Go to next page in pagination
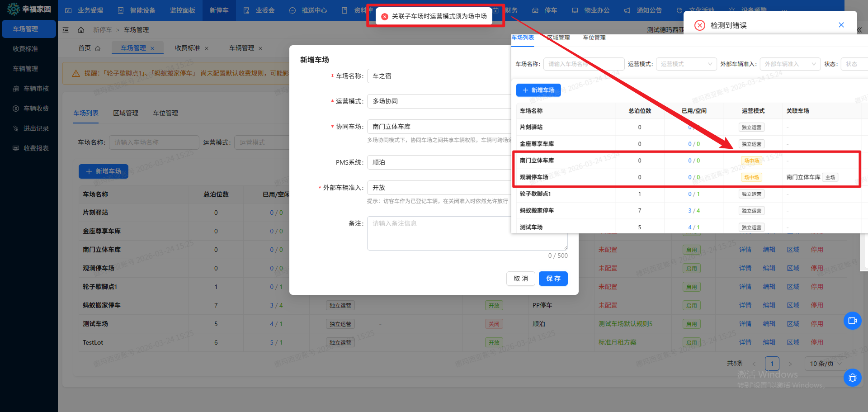The image size is (868, 412). [x=790, y=364]
